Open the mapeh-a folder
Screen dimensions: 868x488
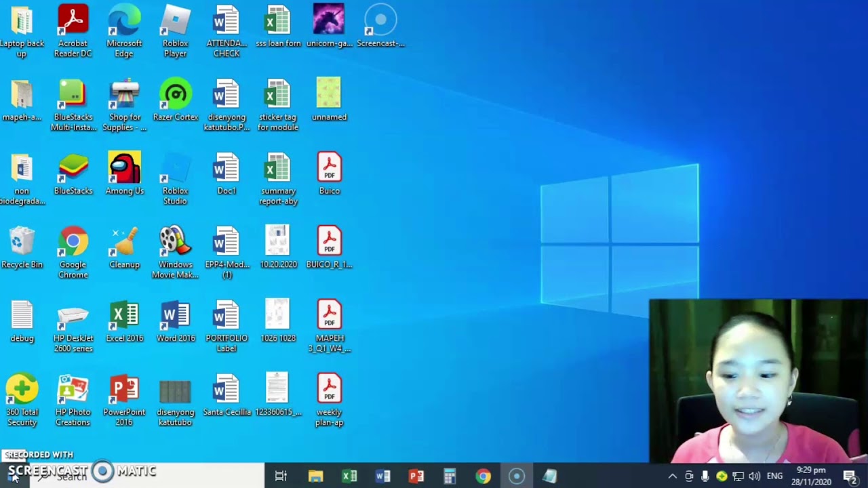(x=22, y=101)
